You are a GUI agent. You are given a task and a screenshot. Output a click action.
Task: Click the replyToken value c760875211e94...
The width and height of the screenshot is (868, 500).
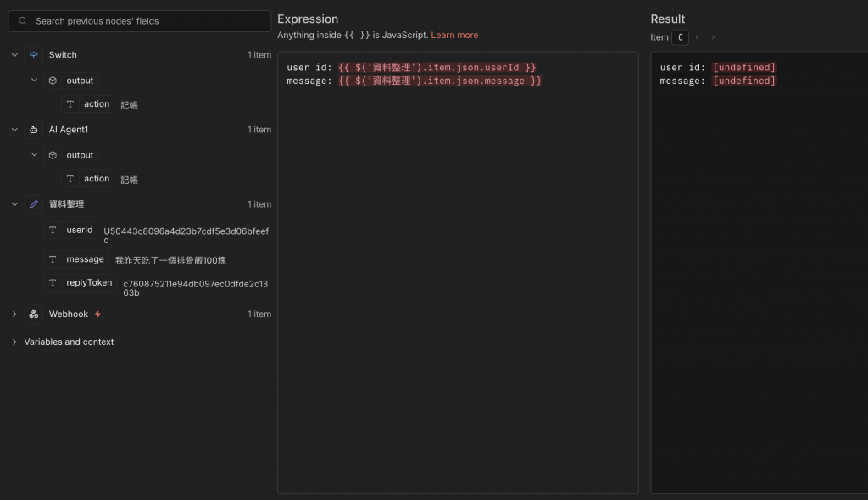[196, 288]
